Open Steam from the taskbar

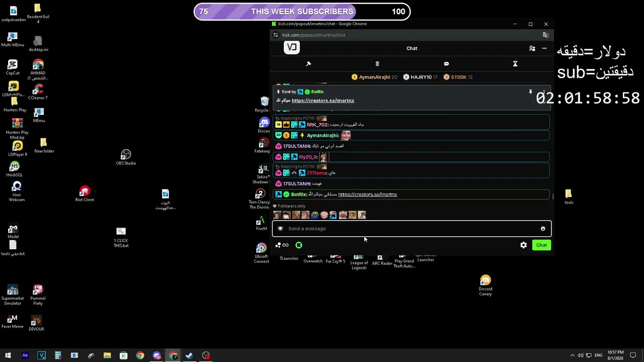[189, 355]
